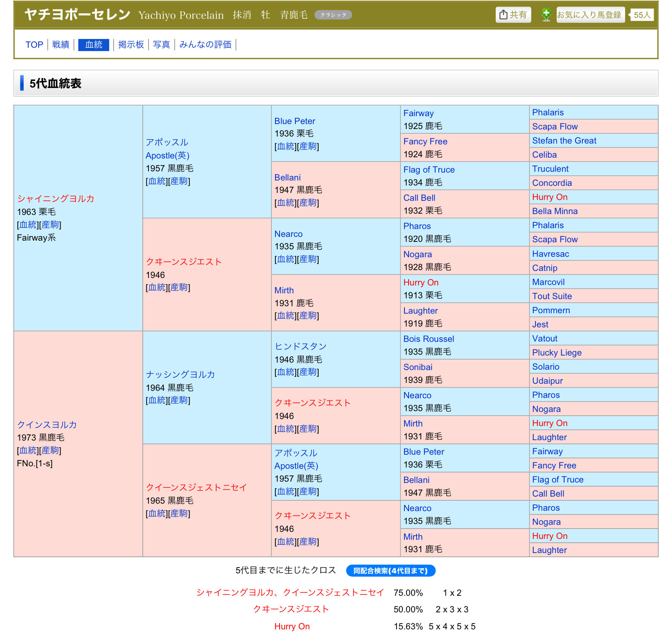
Task: Click クイーンスジェストニセイ 1965 horse link
Action: (196, 487)
